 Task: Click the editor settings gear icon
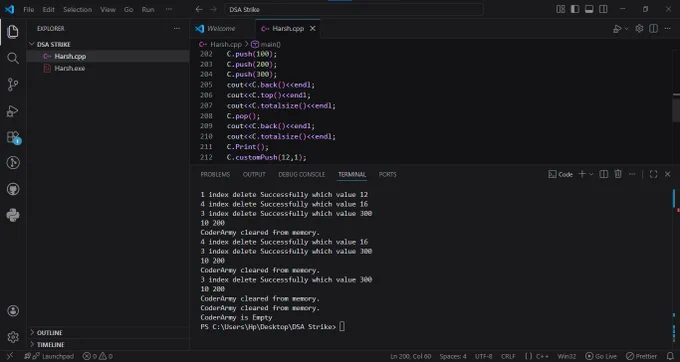point(639,29)
